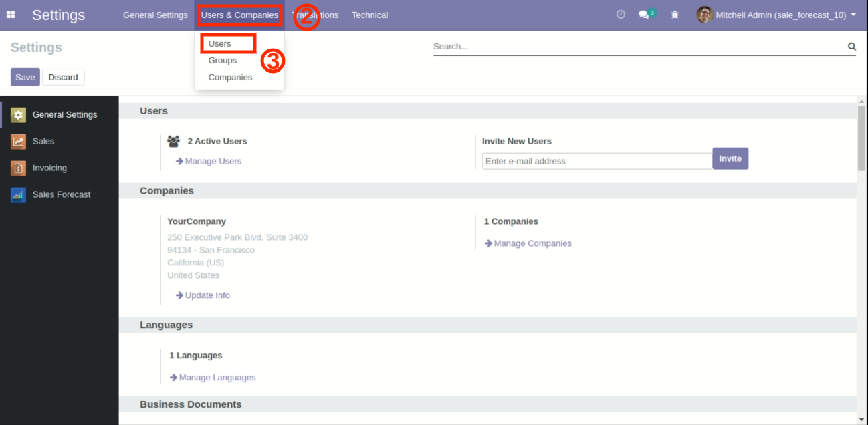The width and height of the screenshot is (868, 425).
Task: Click the 'Business Documents' section header
Action: pyautogui.click(x=191, y=404)
